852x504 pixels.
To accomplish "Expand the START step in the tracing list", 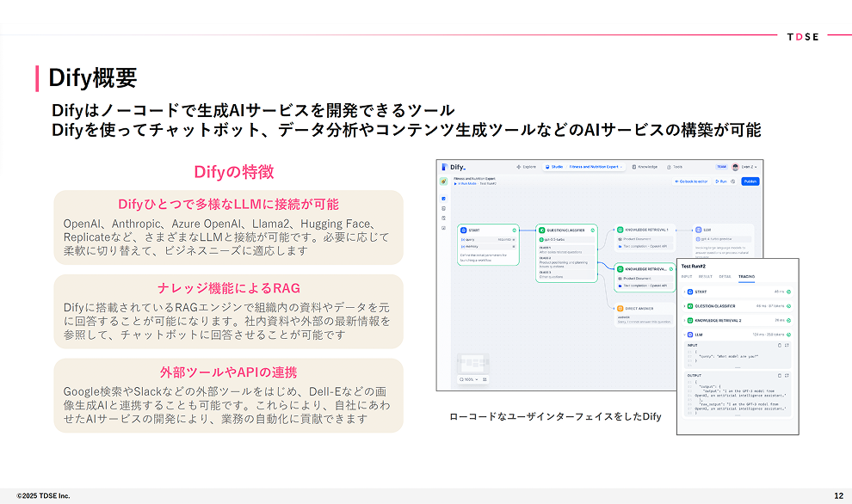I will [x=685, y=292].
